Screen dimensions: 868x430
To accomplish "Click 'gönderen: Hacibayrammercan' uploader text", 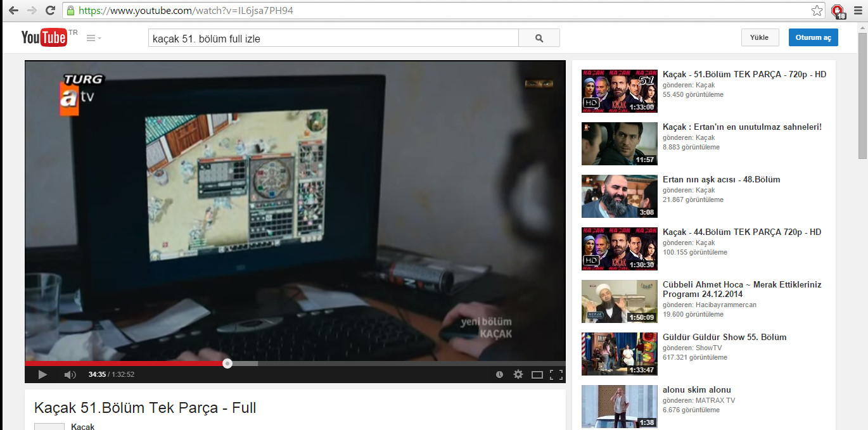I will [x=710, y=305].
